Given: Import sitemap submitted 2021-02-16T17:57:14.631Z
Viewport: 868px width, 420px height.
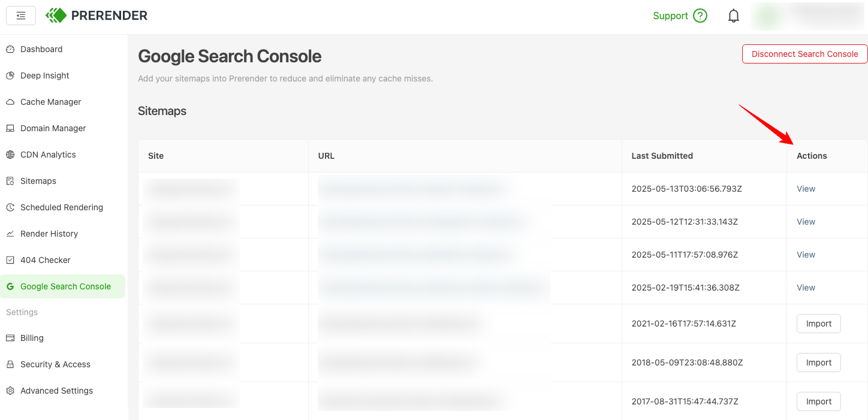Looking at the screenshot, I should pyautogui.click(x=819, y=324).
